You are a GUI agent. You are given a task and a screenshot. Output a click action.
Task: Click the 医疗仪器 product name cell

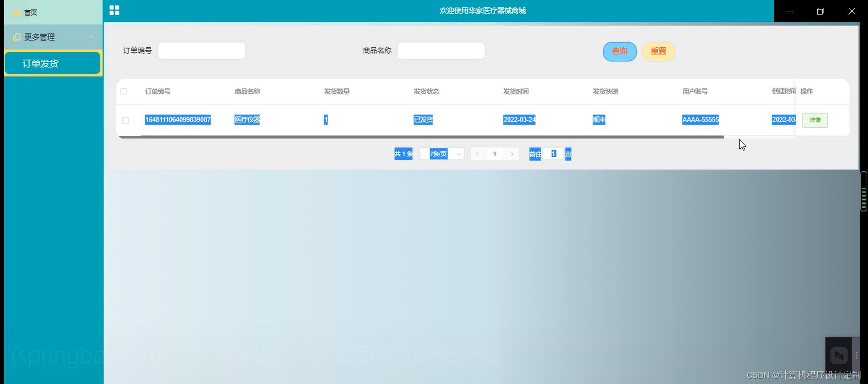tap(247, 120)
